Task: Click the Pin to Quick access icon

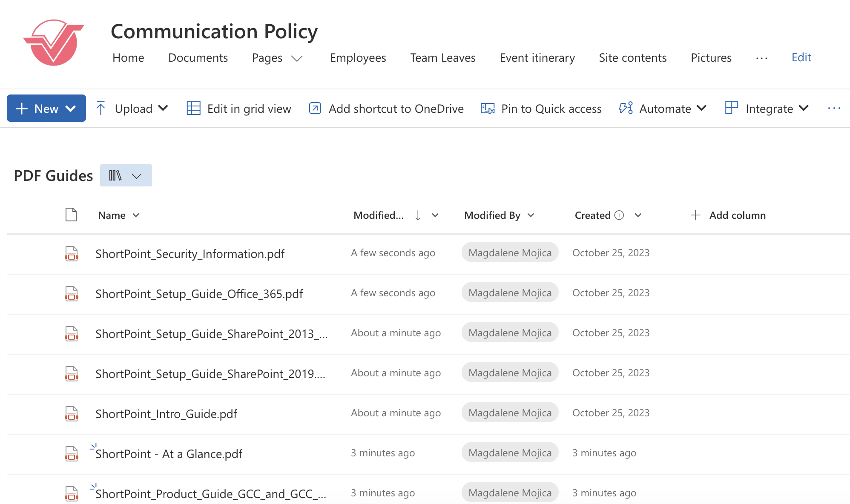Action: 487,109
